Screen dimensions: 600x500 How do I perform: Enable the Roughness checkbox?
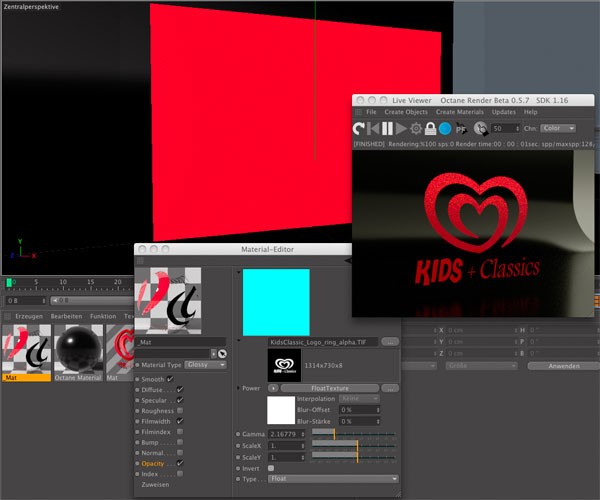coord(180,410)
